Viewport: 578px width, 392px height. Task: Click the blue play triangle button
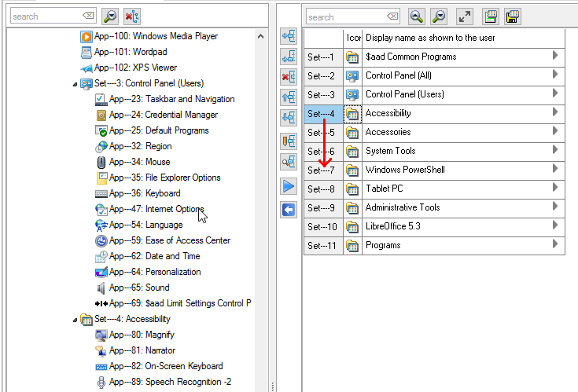289,186
